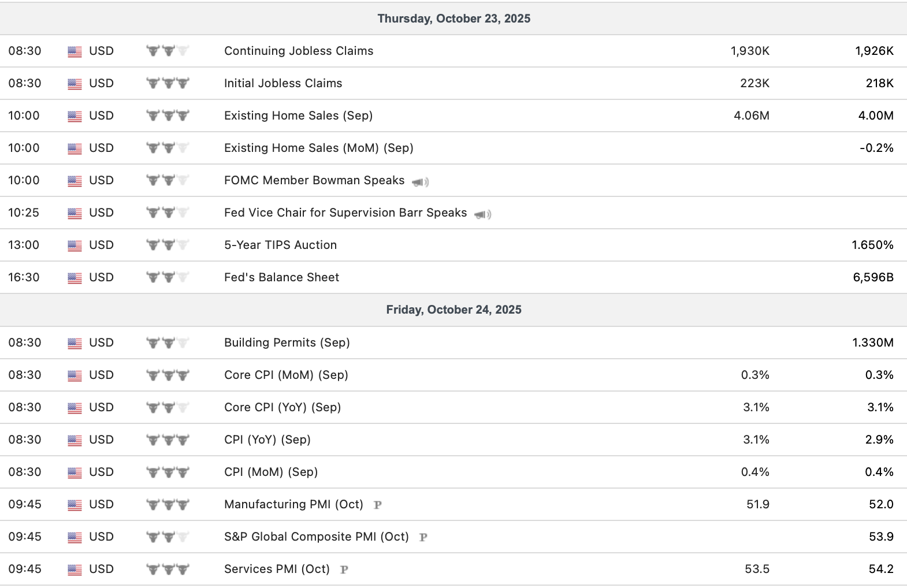The width and height of the screenshot is (907, 588).
Task: Click the 1,926K previous value for Continuing Jobless Claims
Action: point(874,51)
